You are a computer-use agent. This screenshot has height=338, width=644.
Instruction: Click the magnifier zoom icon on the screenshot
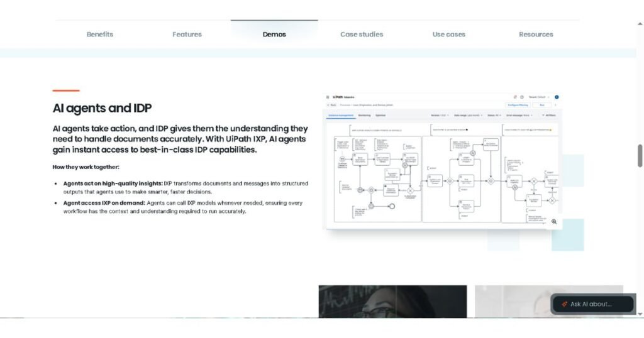tap(554, 222)
